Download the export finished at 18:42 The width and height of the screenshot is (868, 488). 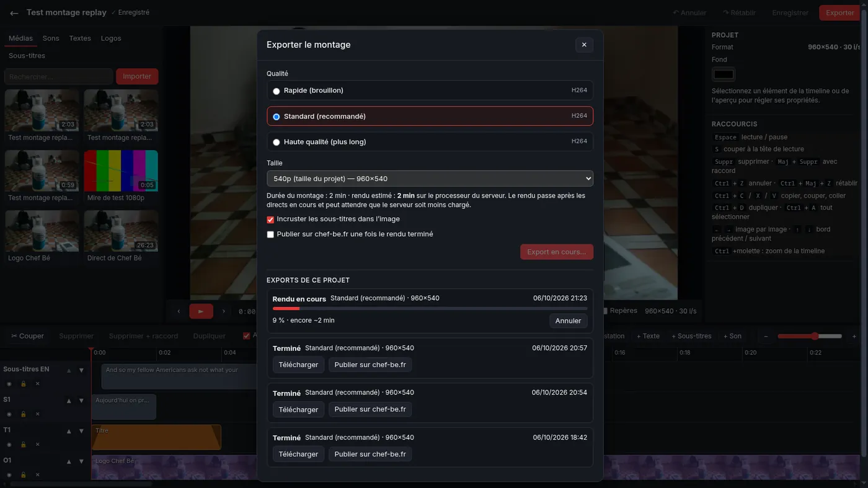pyautogui.click(x=298, y=454)
